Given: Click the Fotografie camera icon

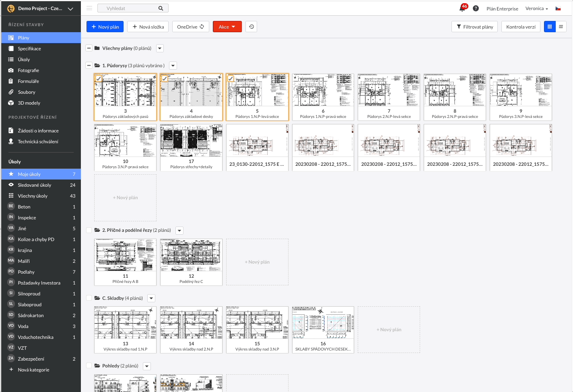Looking at the screenshot, I should 11,70.
